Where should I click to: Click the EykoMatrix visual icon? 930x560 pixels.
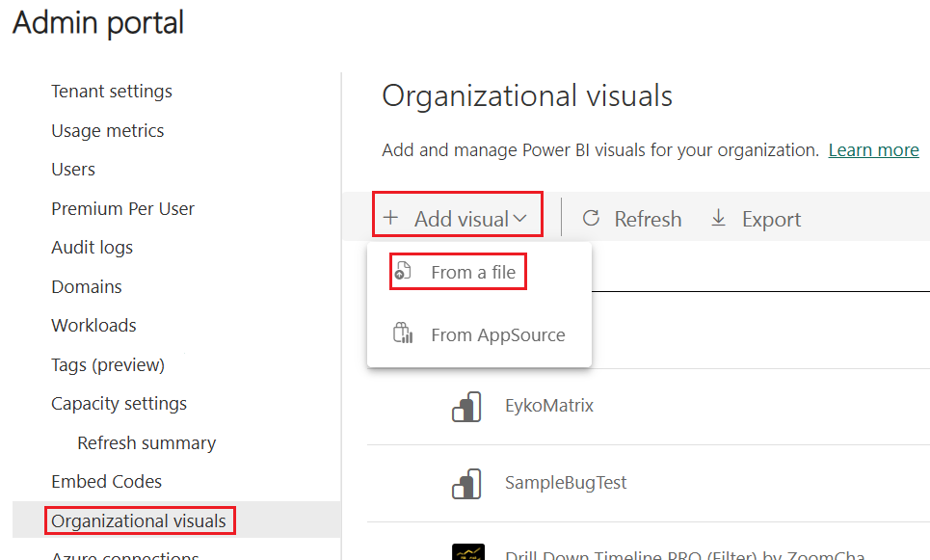[x=466, y=406]
